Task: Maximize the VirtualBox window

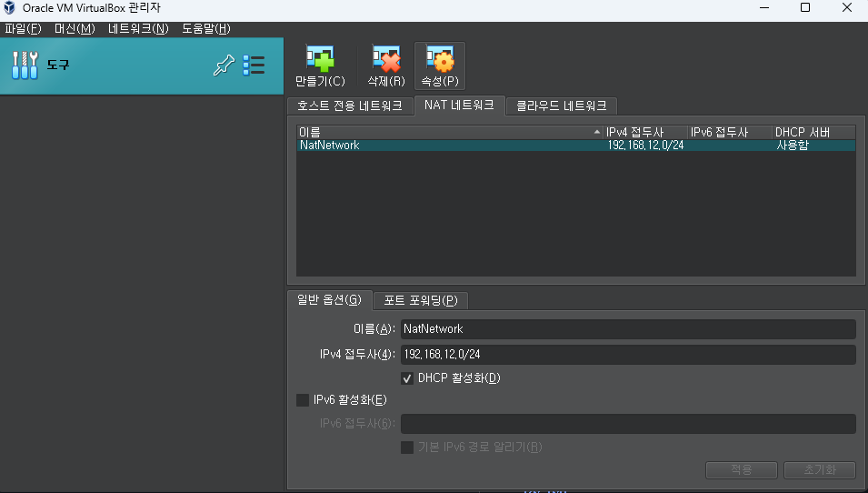Action: (805, 8)
